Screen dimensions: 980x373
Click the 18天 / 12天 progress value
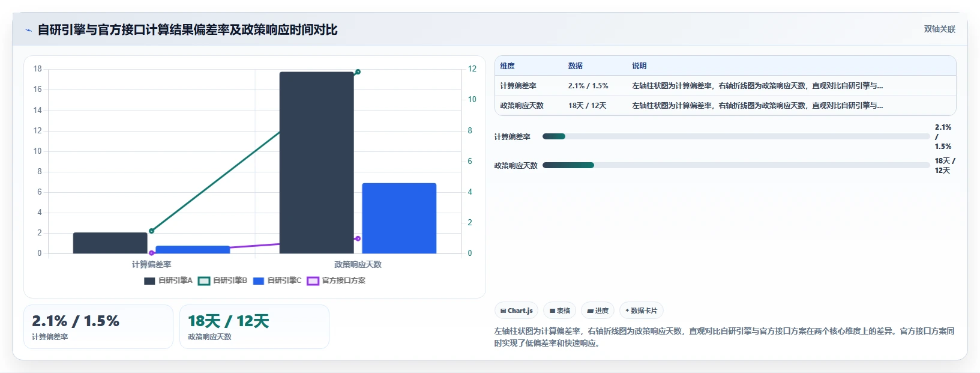945,166
